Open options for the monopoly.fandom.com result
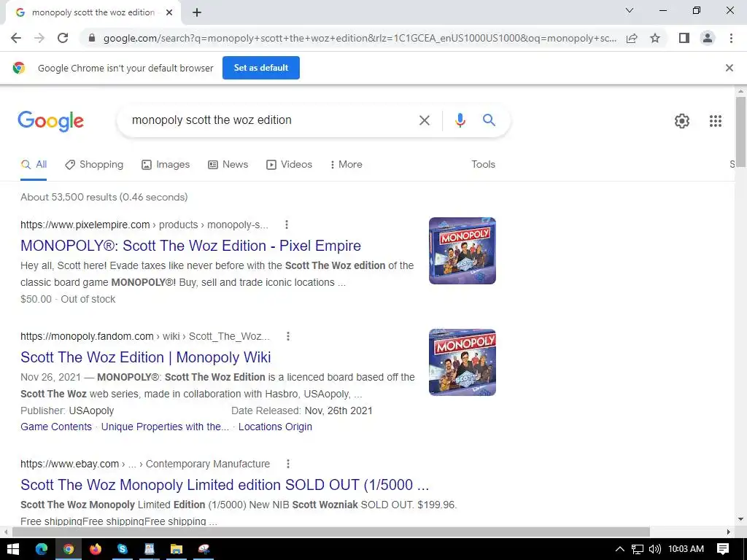The width and height of the screenshot is (747, 560). tap(287, 336)
